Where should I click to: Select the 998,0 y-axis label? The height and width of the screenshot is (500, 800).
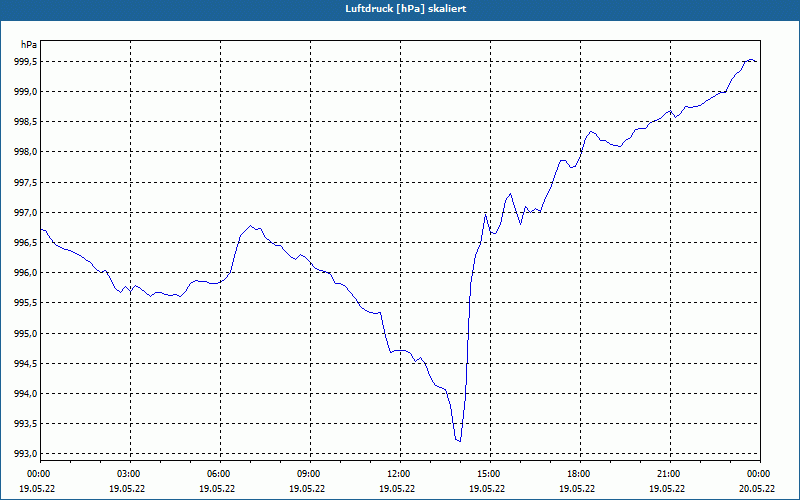point(26,152)
